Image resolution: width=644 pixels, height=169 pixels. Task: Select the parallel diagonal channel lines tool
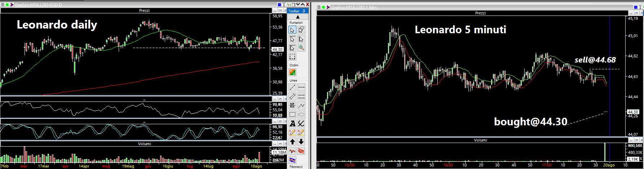tap(292, 96)
